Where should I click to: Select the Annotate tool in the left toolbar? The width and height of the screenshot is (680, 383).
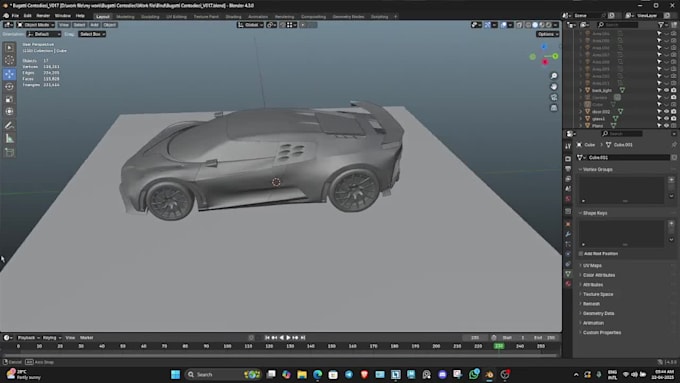[9, 125]
